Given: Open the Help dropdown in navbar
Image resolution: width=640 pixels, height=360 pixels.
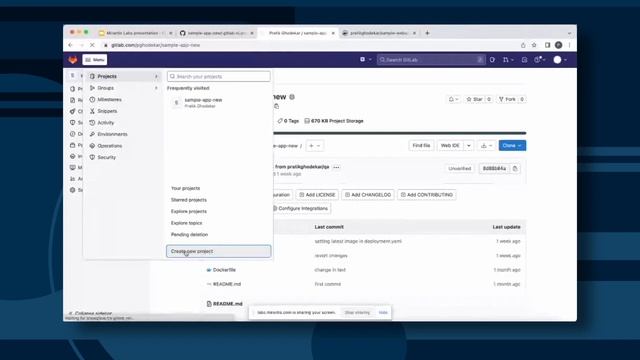Looking at the screenshot, I should coord(540,60).
